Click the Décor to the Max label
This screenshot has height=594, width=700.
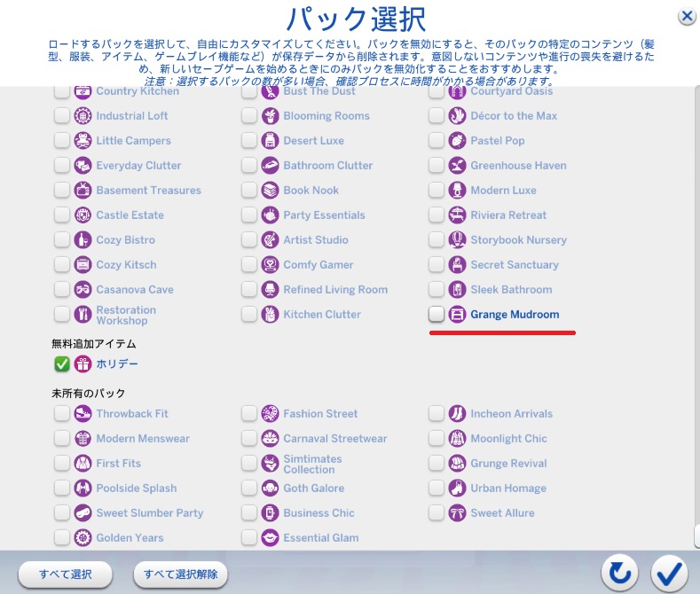click(514, 116)
